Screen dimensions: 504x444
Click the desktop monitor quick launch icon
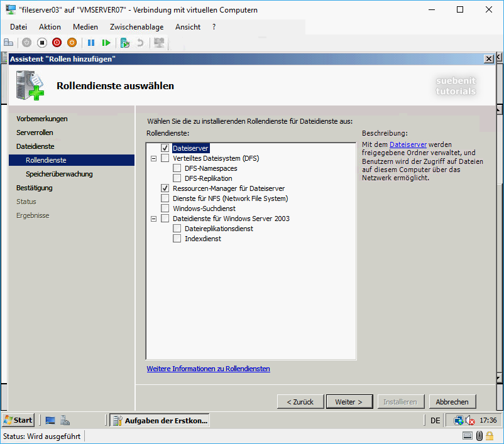(x=50, y=420)
